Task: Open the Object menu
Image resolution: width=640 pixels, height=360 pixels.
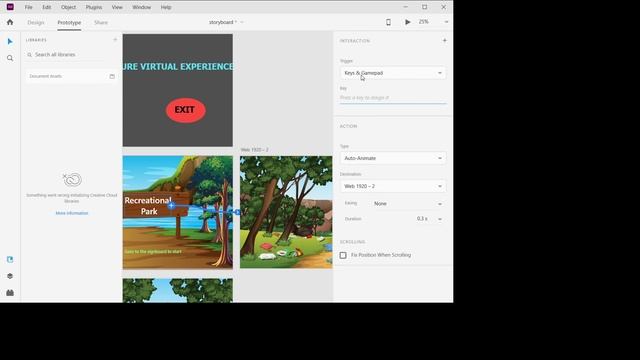Action: point(69,7)
